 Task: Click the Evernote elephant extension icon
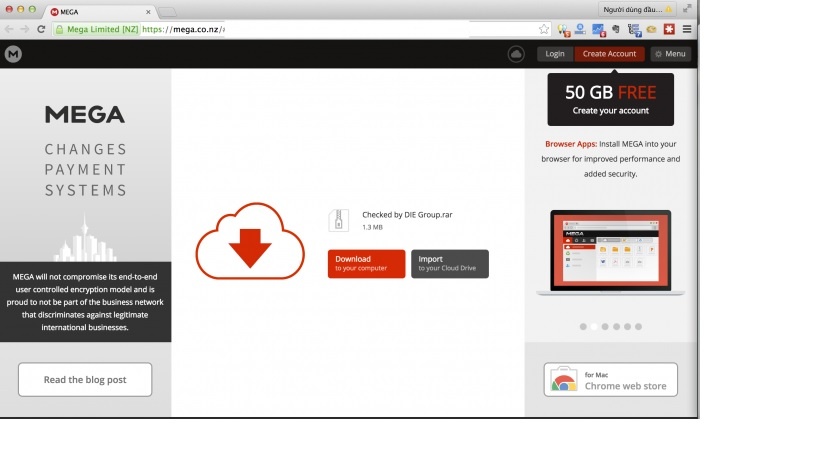[616, 29]
